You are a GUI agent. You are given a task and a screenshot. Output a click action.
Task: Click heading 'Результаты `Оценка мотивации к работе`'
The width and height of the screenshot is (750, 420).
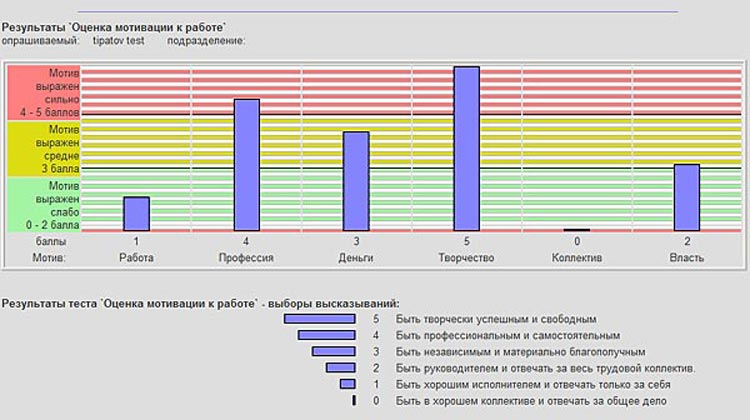(x=113, y=27)
